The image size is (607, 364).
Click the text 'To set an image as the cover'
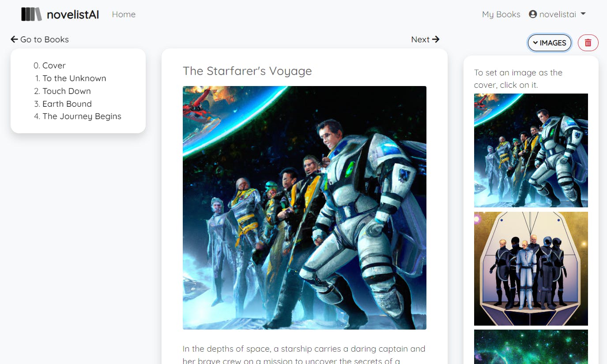pos(518,79)
